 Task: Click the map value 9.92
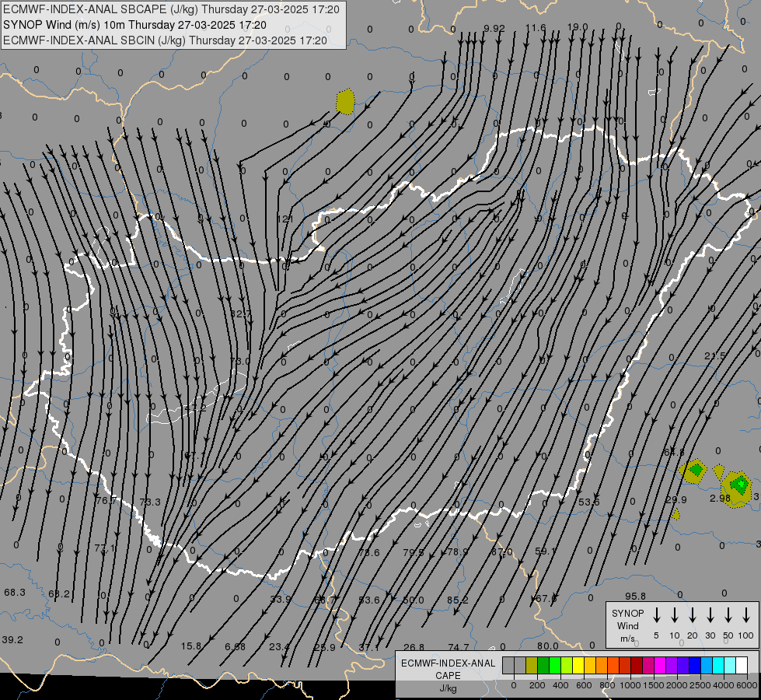(494, 28)
